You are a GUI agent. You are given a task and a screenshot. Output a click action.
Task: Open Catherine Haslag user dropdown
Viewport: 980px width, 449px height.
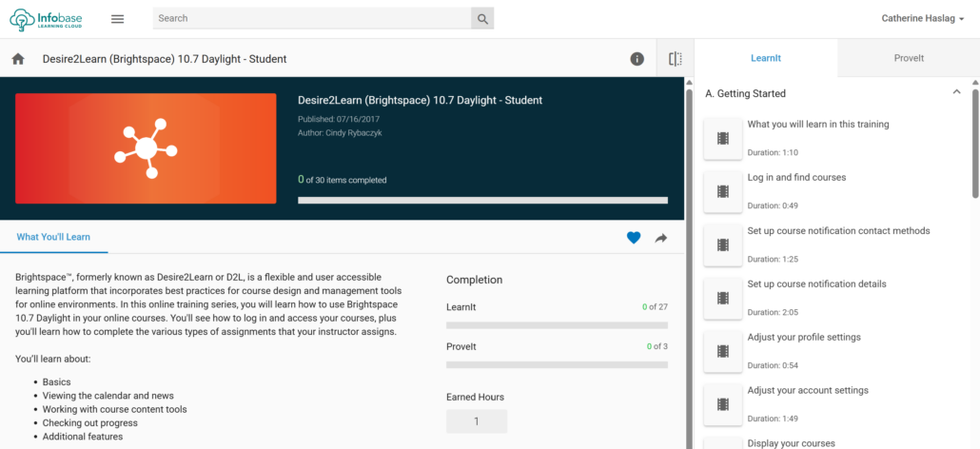[923, 19]
